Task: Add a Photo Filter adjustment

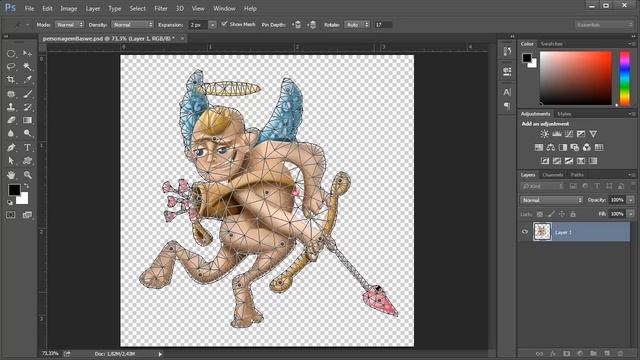Action: point(575,147)
